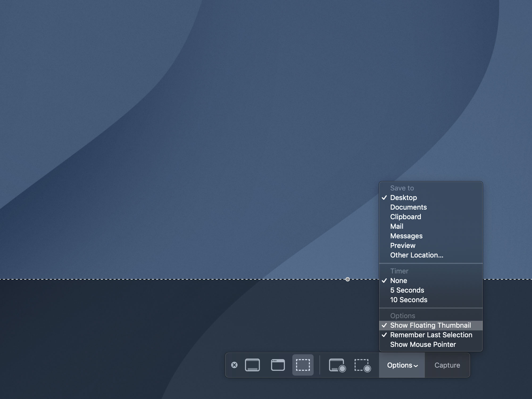
Task: Enable Show Mouse Pointer option
Action: coord(423,344)
